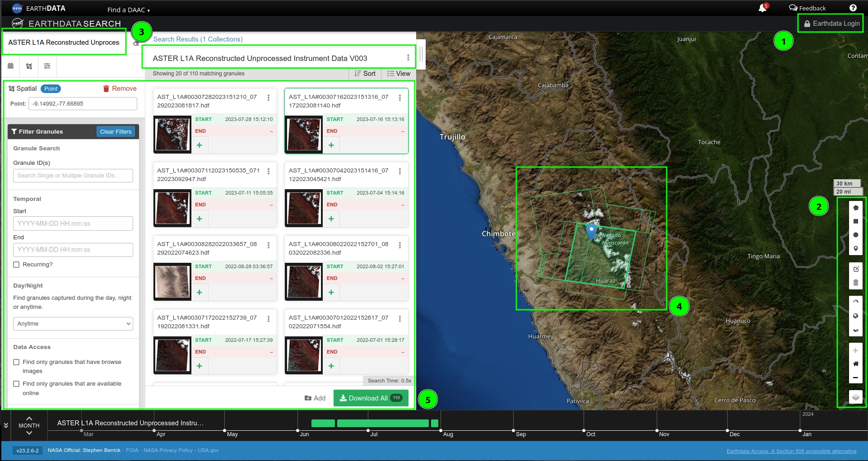
Task: Open the map layers control
Action: [x=855, y=397]
